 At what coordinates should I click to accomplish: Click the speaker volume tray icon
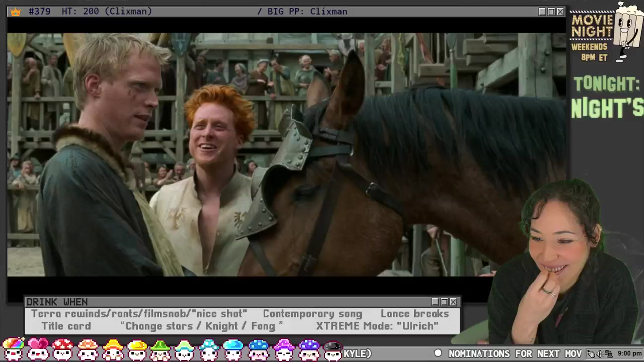click(x=600, y=354)
